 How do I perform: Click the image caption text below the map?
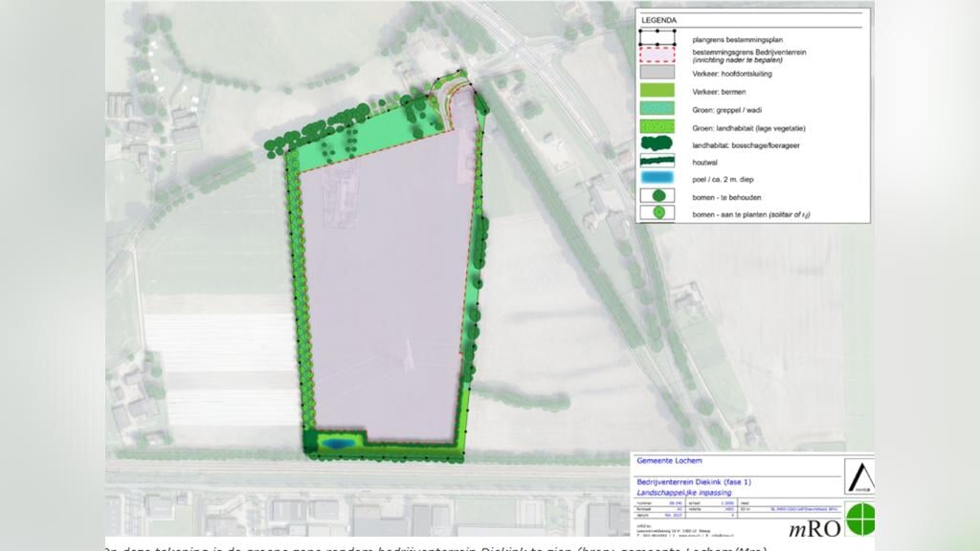coord(435,548)
